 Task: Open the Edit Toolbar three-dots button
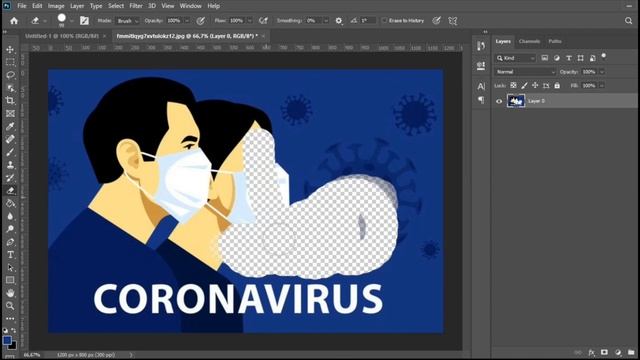click(x=10, y=318)
